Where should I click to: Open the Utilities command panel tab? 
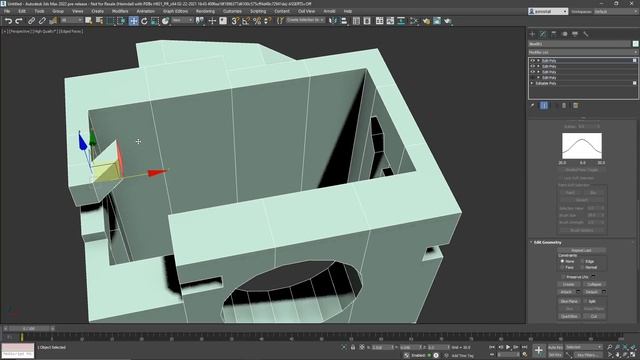pyautogui.click(x=586, y=34)
